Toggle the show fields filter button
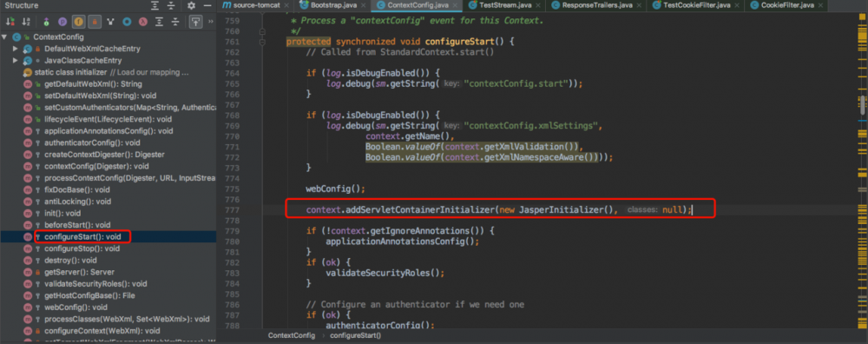868x344 pixels. tap(78, 23)
